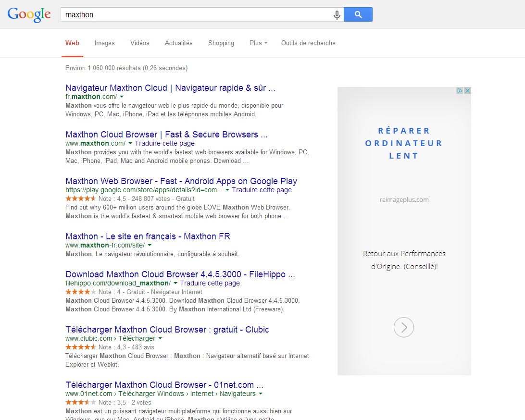The image size is (525, 420).
Task: Click star rating of FileHippo result
Action: [81, 292]
